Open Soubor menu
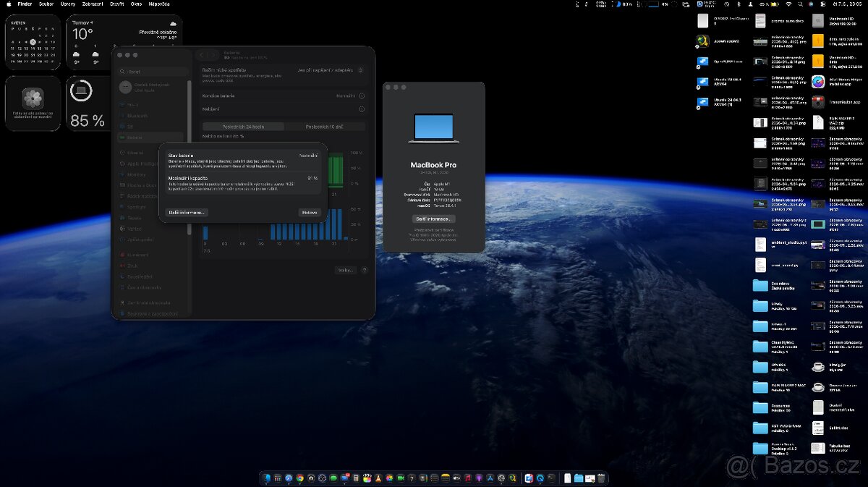 click(46, 4)
